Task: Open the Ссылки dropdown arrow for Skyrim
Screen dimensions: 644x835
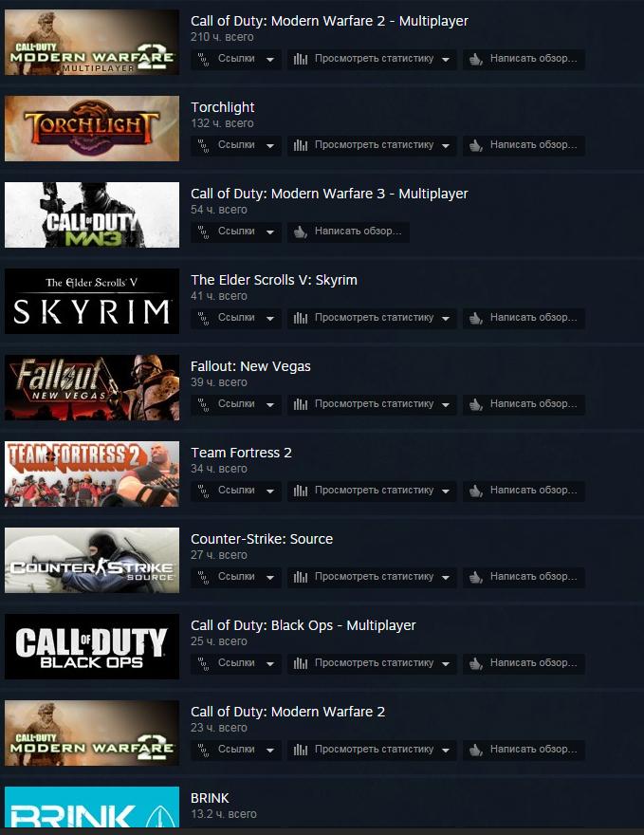Action: click(270, 319)
